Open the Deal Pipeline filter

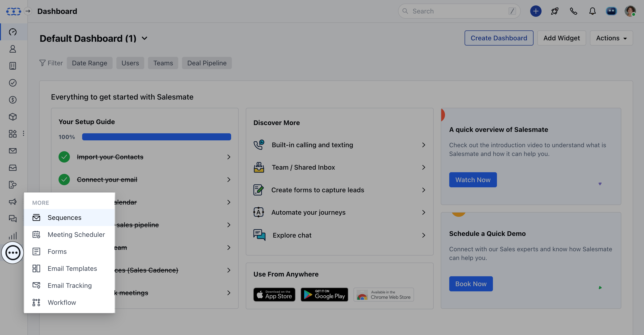tap(207, 63)
